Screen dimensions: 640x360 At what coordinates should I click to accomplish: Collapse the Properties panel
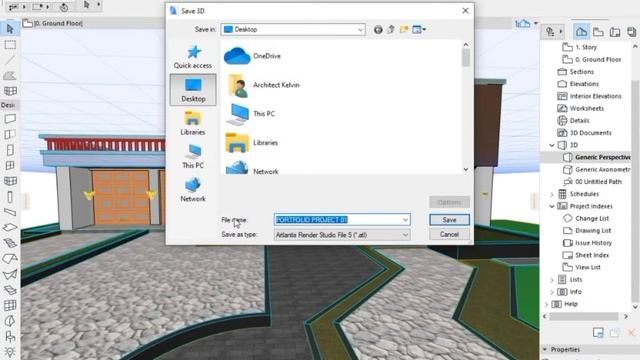click(545, 350)
